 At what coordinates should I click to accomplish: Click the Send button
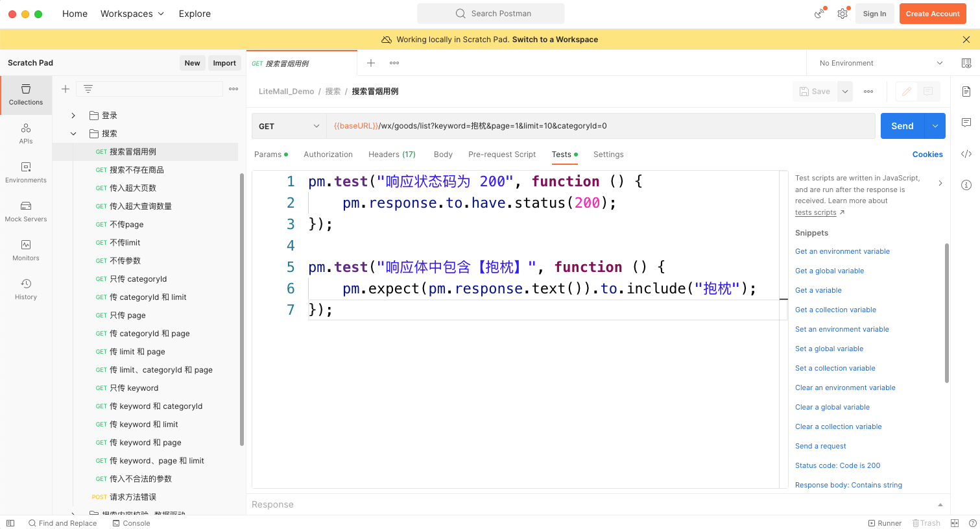902,126
